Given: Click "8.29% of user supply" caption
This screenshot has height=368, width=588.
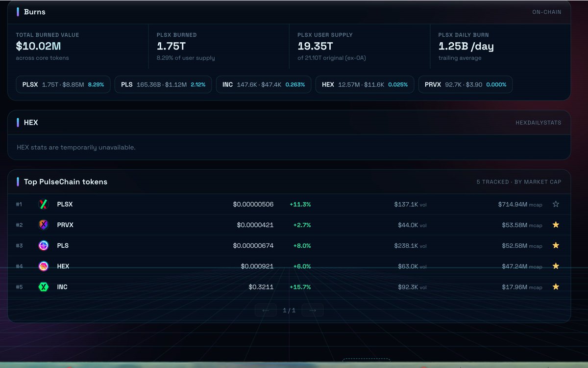Looking at the screenshot, I should (186, 58).
